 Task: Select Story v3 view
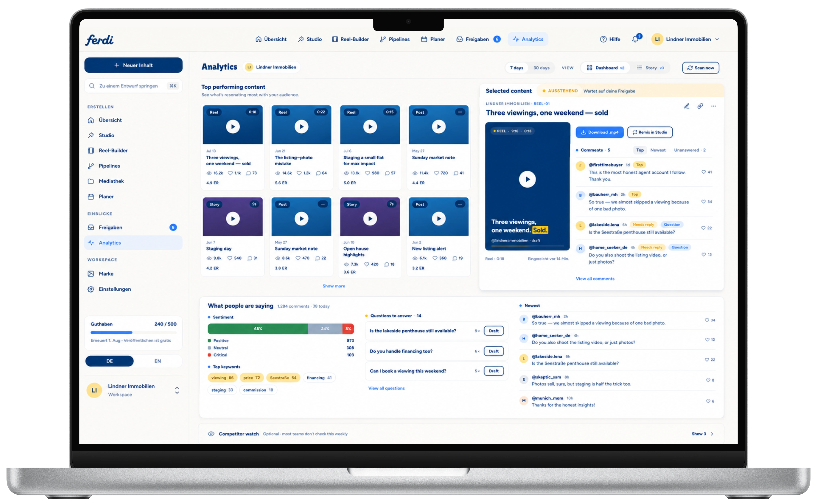tap(650, 68)
